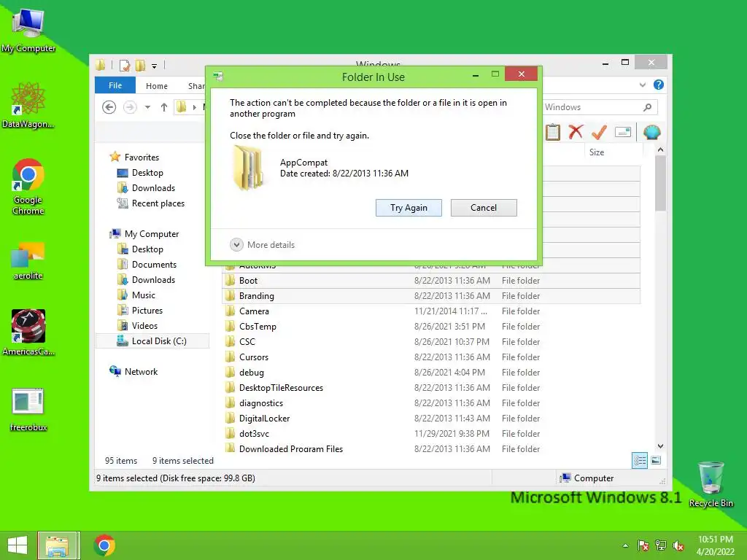Open recent locations dropdown arrow

tap(147, 107)
